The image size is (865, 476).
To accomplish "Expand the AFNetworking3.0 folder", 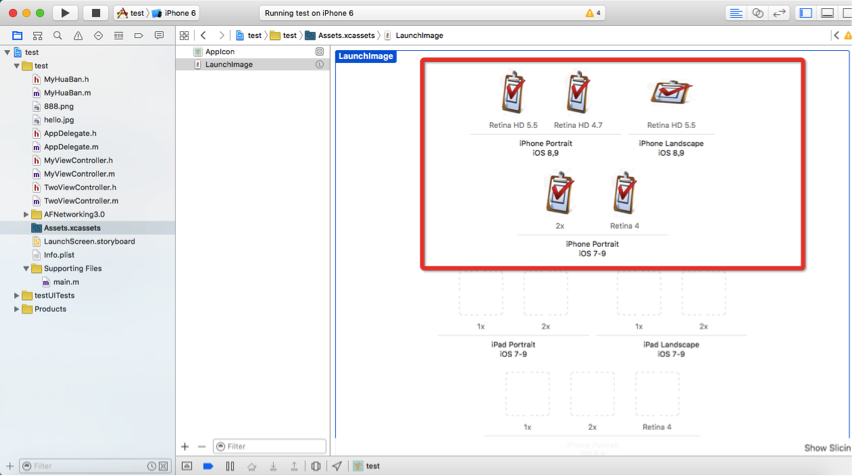I will pyautogui.click(x=26, y=215).
